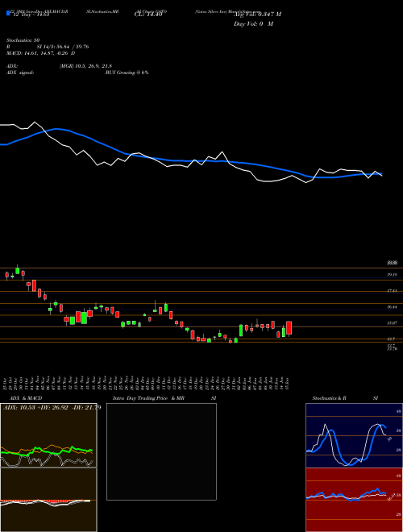
Task: Click the 'Stochastics & R' panel title
Action: coord(329,398)
